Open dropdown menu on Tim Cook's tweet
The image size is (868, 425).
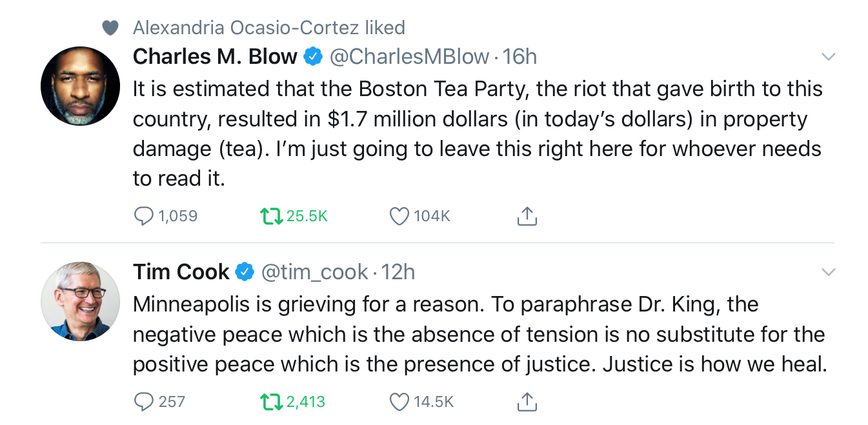coord(828,272)
